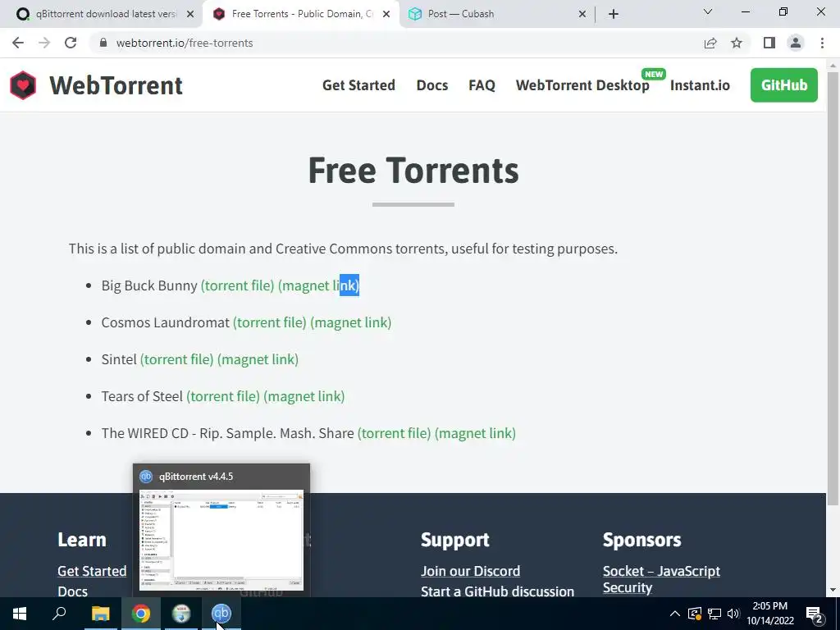The image size is (840, 630).
Task: Close the Post — Cubash tab
Action: 582,14
